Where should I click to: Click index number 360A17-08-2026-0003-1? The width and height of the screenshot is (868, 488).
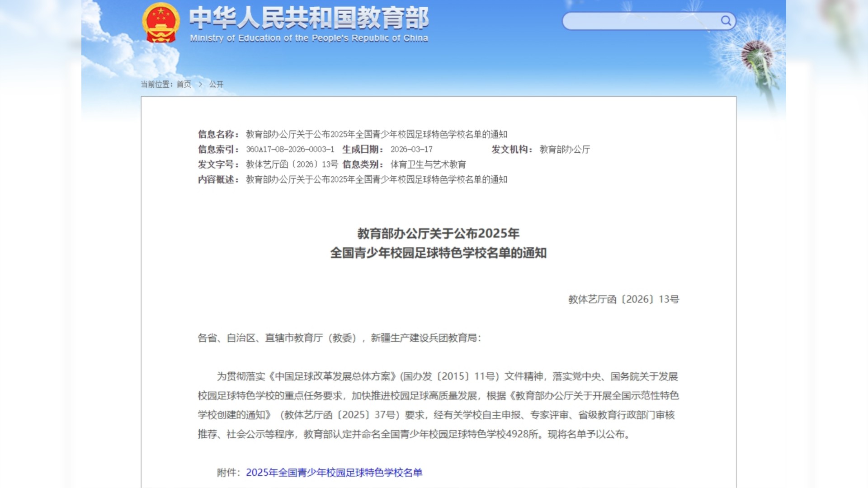pyautogui.click(x=290, y=150)
